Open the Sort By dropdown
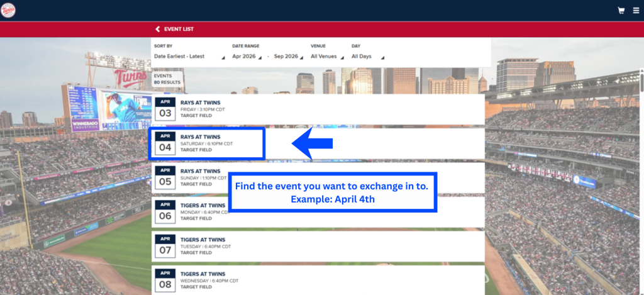Screen dimensions: 644x295 pyautogui.click(x=190, y=57)
